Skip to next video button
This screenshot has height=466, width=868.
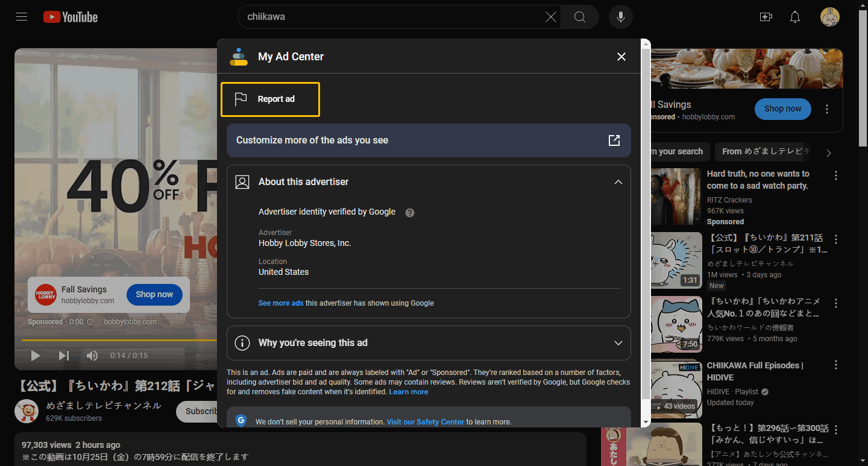click(64, 356)
